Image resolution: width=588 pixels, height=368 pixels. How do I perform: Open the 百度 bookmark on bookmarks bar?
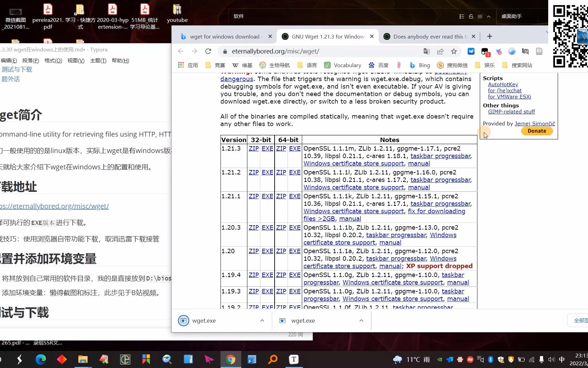378,65
